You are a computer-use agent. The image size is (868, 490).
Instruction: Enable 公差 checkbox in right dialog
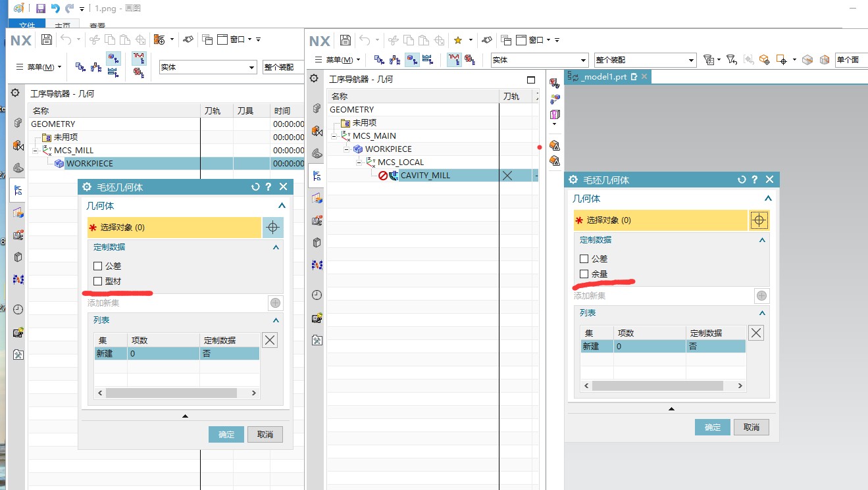584,259
